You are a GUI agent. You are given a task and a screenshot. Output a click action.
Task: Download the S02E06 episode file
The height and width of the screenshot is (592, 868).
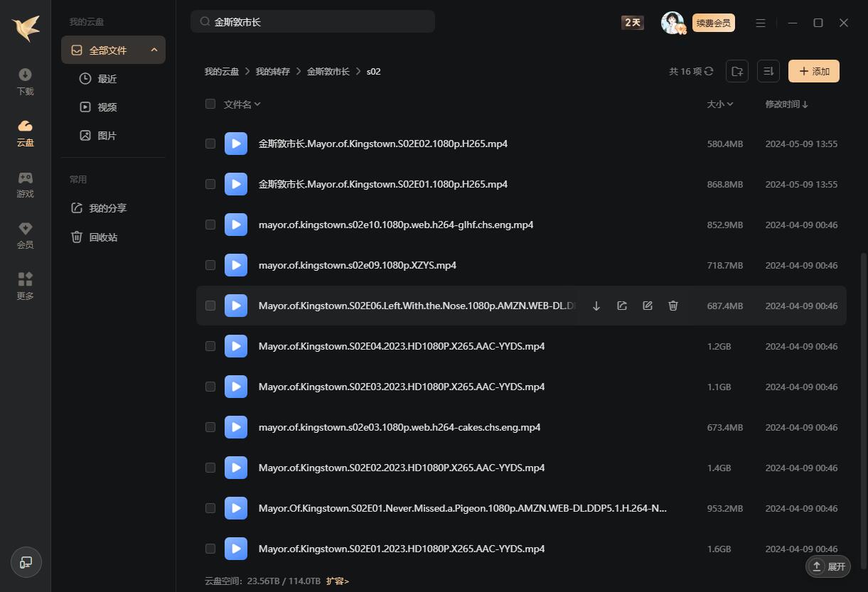[596, 305]
